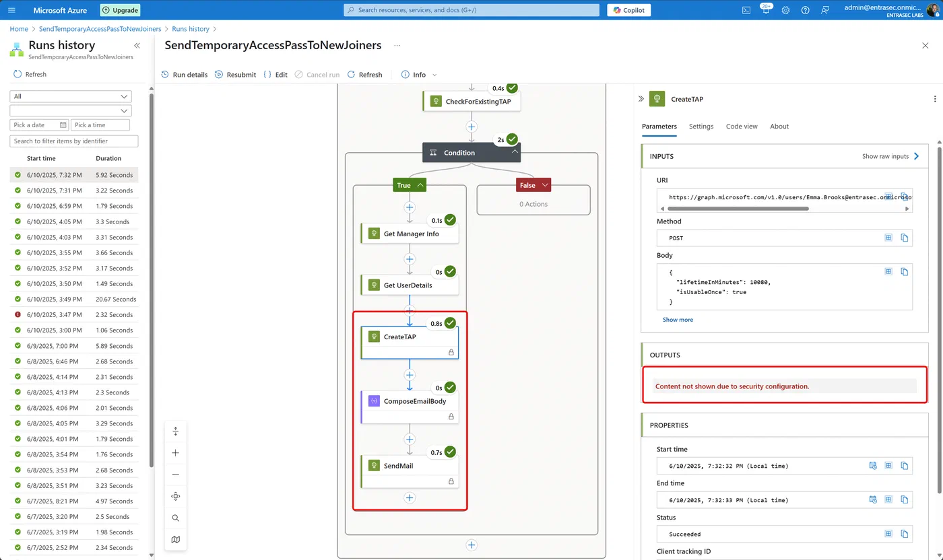
Task: Click the URI horizontal scrollbar
Action: 738,209
